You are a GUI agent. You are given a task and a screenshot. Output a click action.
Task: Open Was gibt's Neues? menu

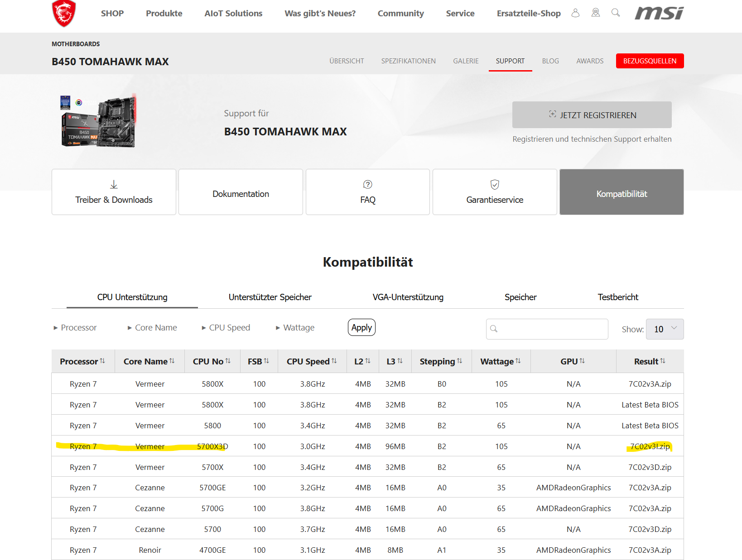(320, 14)
